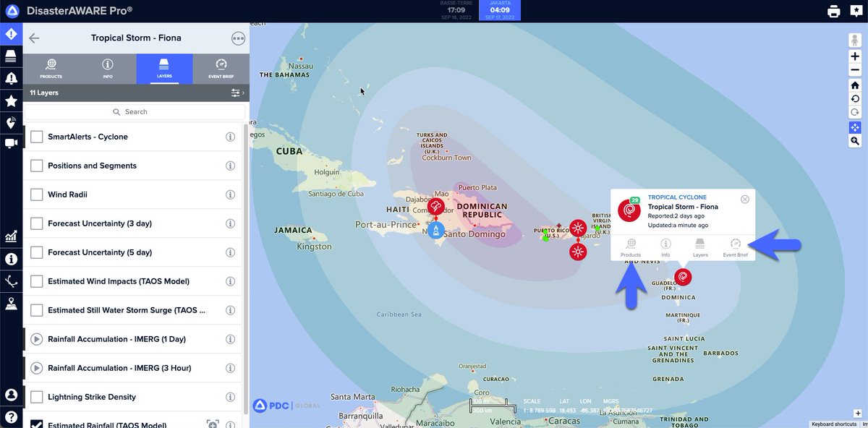Click the next extent rotate-forward control
Image resolution: width=868 pixels, height=428 pixels.
pyautogui.click(x=855, y=113)
